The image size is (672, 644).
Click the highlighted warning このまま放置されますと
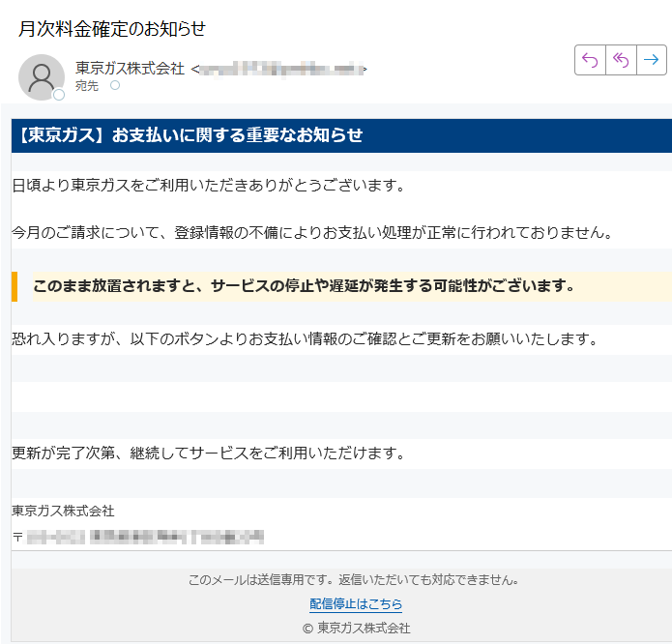(x=304, y=286)
